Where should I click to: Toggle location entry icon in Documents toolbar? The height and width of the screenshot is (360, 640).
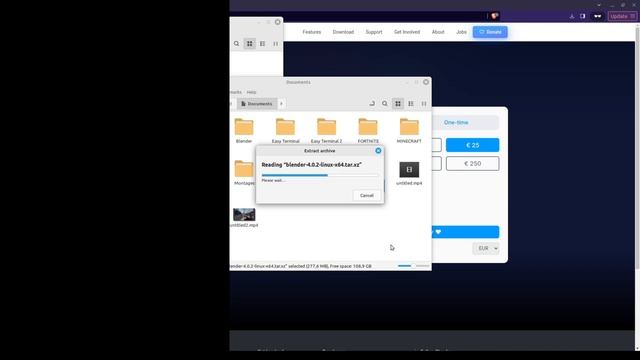372,104
